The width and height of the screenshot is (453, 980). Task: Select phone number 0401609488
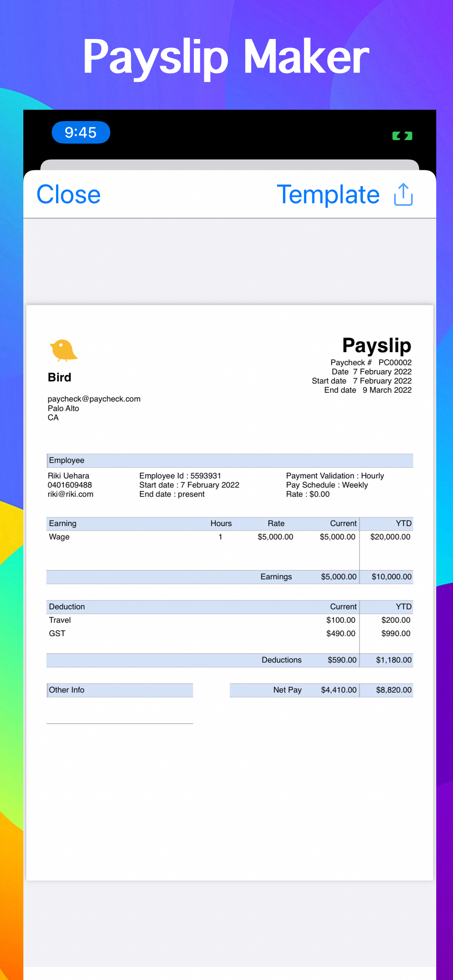tap(70, 485)
